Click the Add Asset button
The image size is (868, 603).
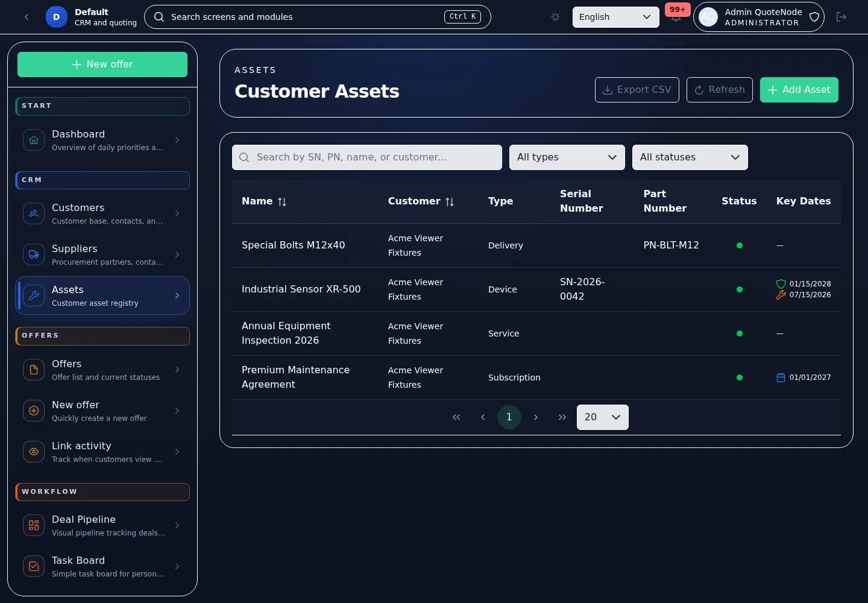(x=799, y=90)
